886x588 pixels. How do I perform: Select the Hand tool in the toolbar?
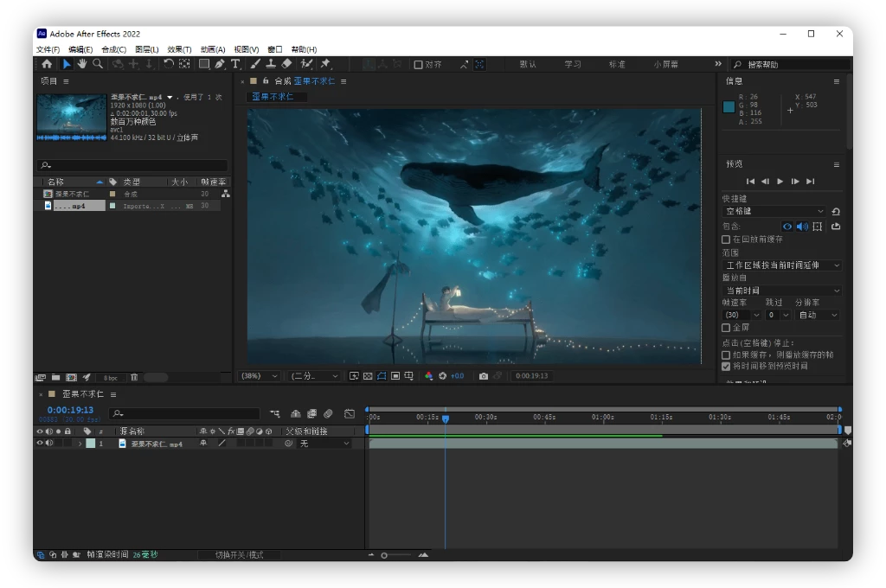[82, 64]
